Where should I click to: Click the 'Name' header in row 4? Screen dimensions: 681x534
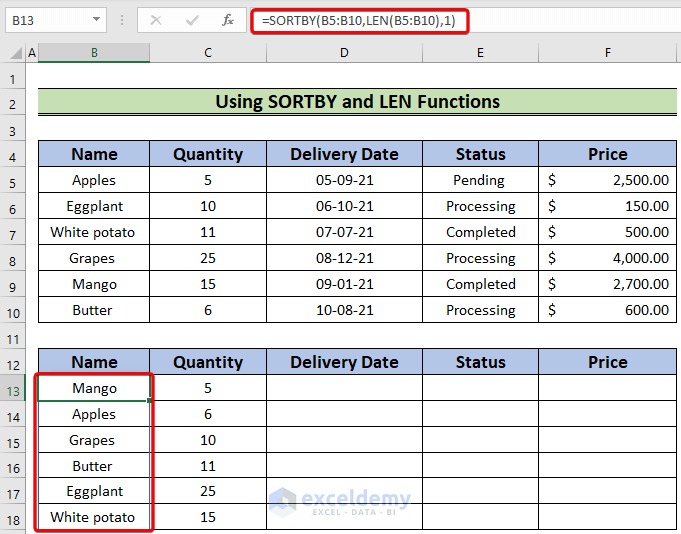pos(94,154)
